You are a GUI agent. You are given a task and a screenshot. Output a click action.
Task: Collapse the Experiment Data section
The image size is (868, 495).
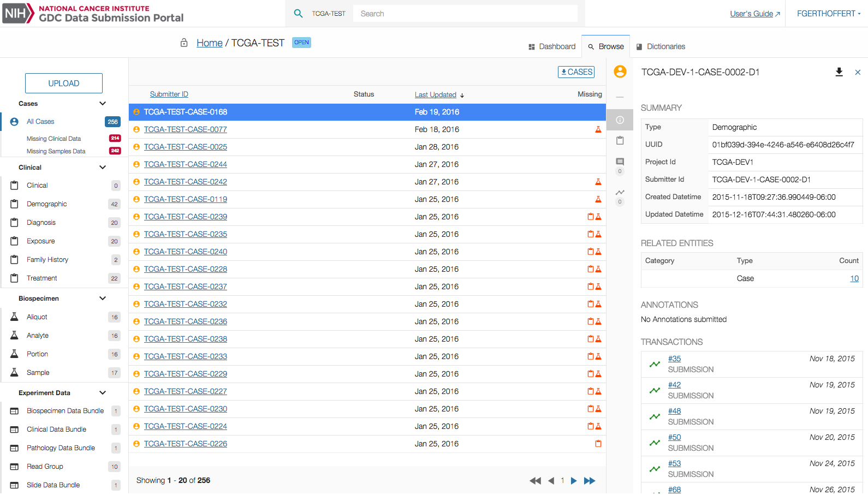103,393
